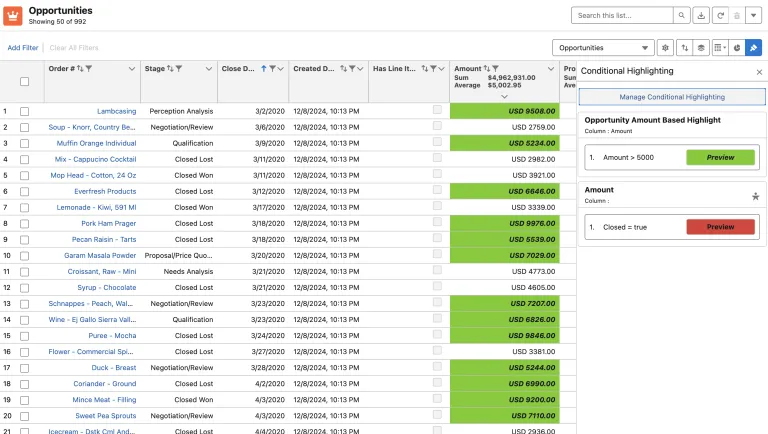Click Clear All Filters
This screenshot has height=434, width=768.
pyautogui.click(x=74, y=48)
